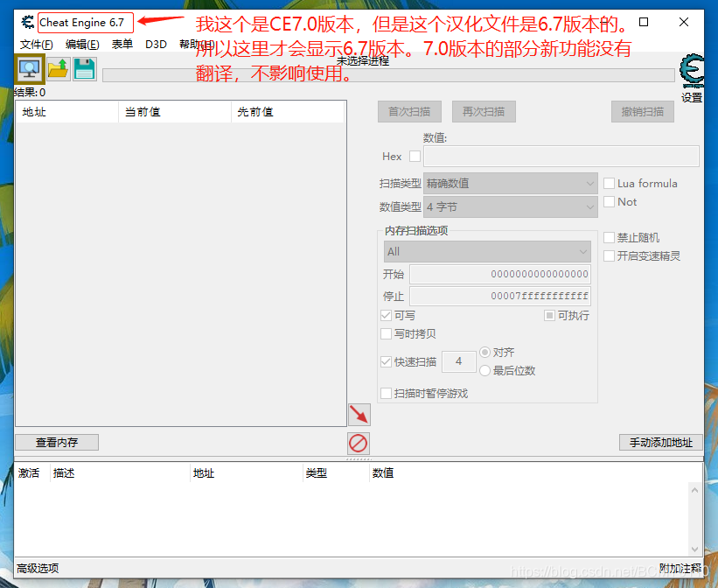Click the 手动添加地址 button
718x588 pixels.
click(x=661, y=442)
